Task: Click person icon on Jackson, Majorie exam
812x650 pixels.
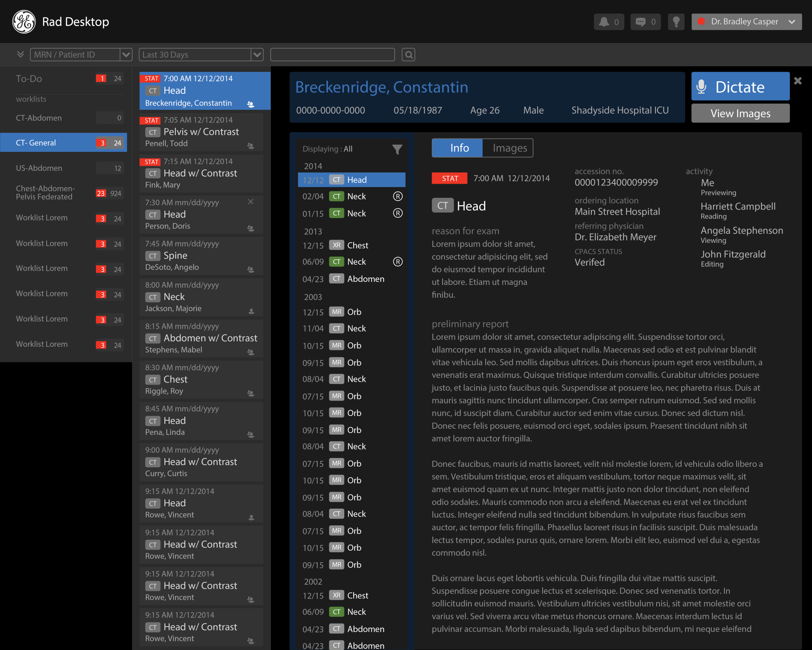Action: pos(251,311)
